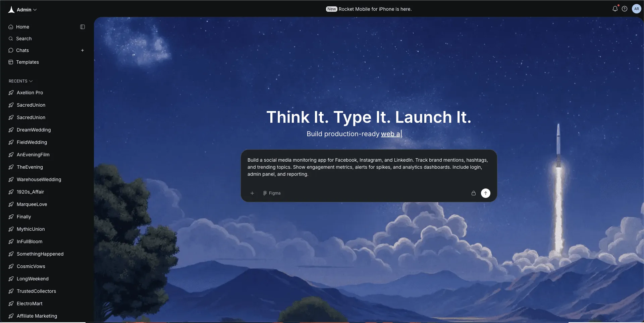Open the AR user avatar menu
The height and width of the screenshot is (323, 644).
click(x=636, y=9)
